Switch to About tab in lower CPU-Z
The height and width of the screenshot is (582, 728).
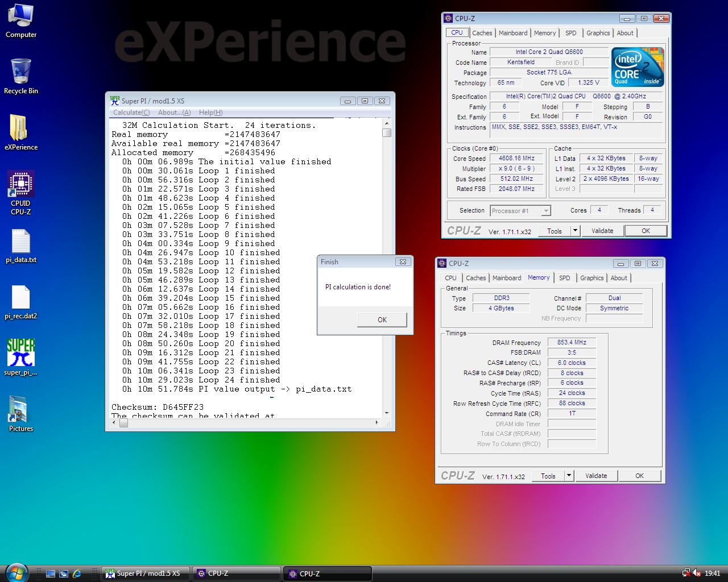pyautogui.click(x=619, y=278)
